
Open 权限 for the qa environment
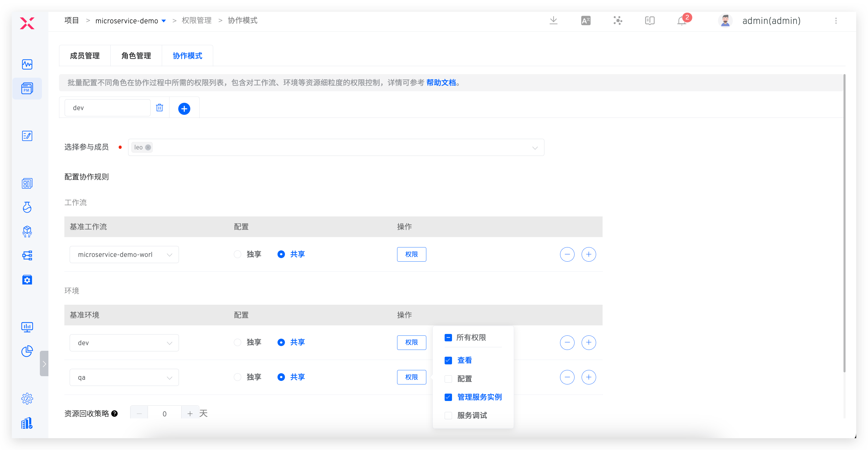(412, 377)
